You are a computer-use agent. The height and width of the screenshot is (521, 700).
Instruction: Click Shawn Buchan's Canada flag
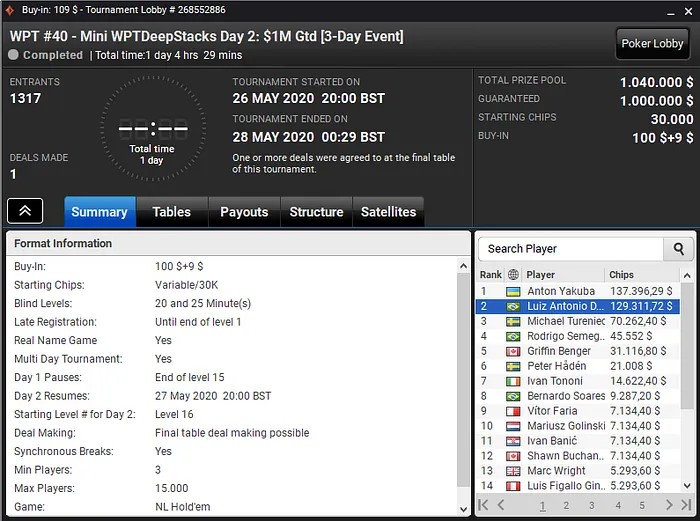tap(513, 456)
